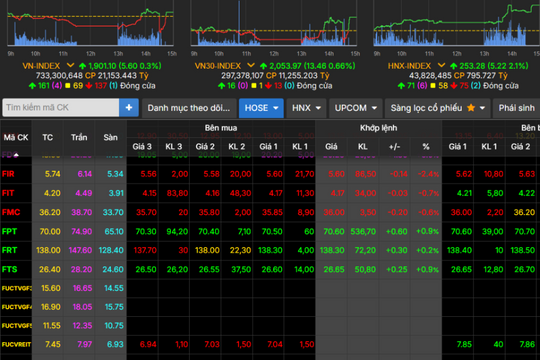
Task: Click FIR percent change -2.4%
Action: (428, 174)
